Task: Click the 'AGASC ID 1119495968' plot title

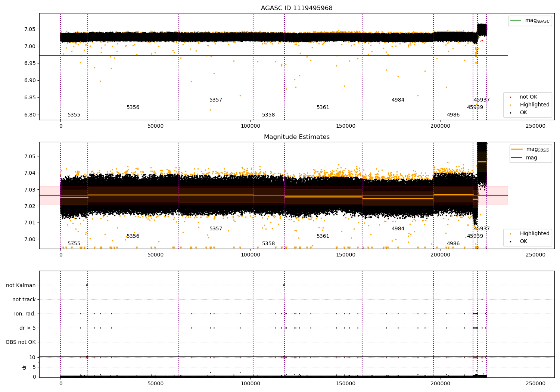Action: [296, 8]
